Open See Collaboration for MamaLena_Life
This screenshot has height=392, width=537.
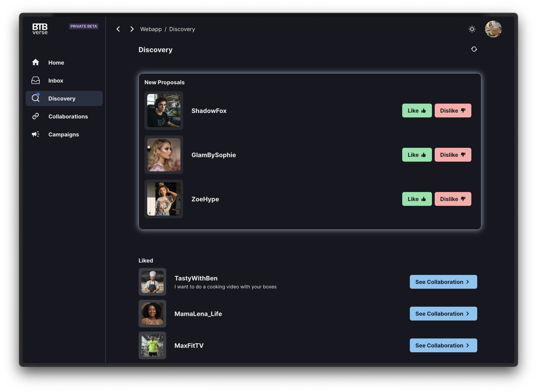pyautogui.click(x=443, y=314)
